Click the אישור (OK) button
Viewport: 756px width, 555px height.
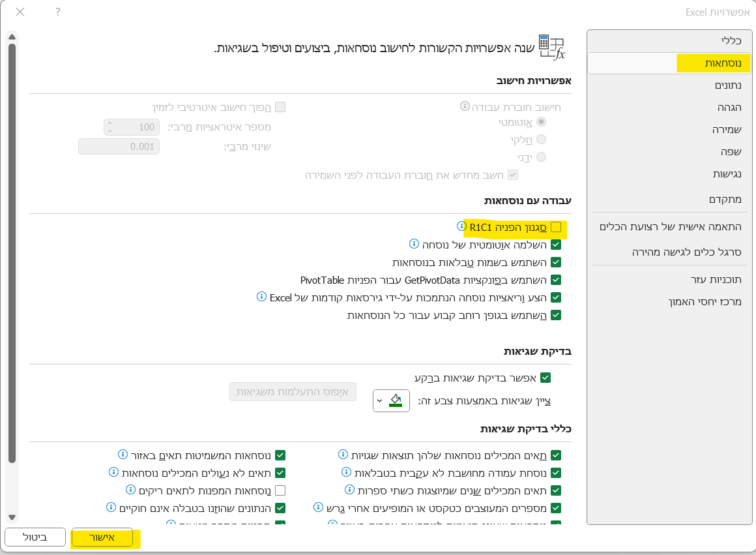point(101,537)
